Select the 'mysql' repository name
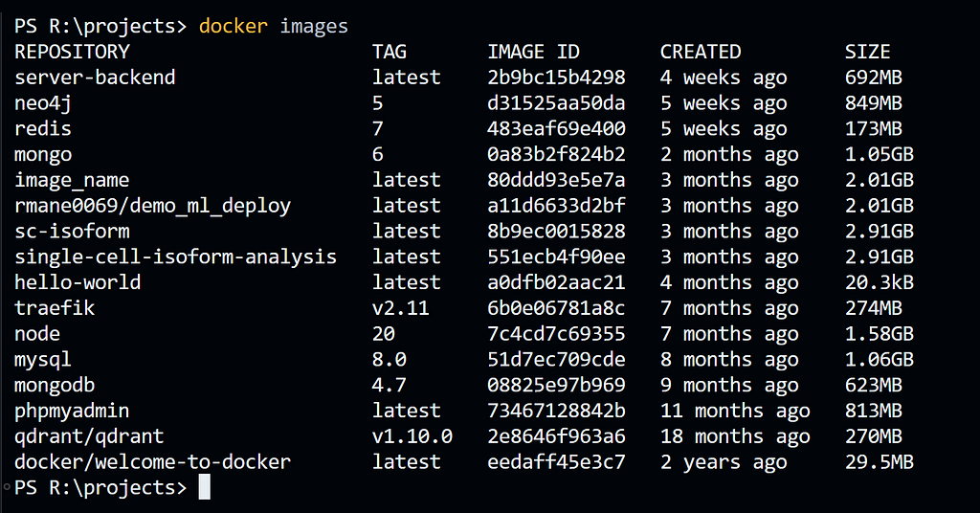The width and height of the screenshot is (980, 513). pyautogui.click(x=43, y=360)
